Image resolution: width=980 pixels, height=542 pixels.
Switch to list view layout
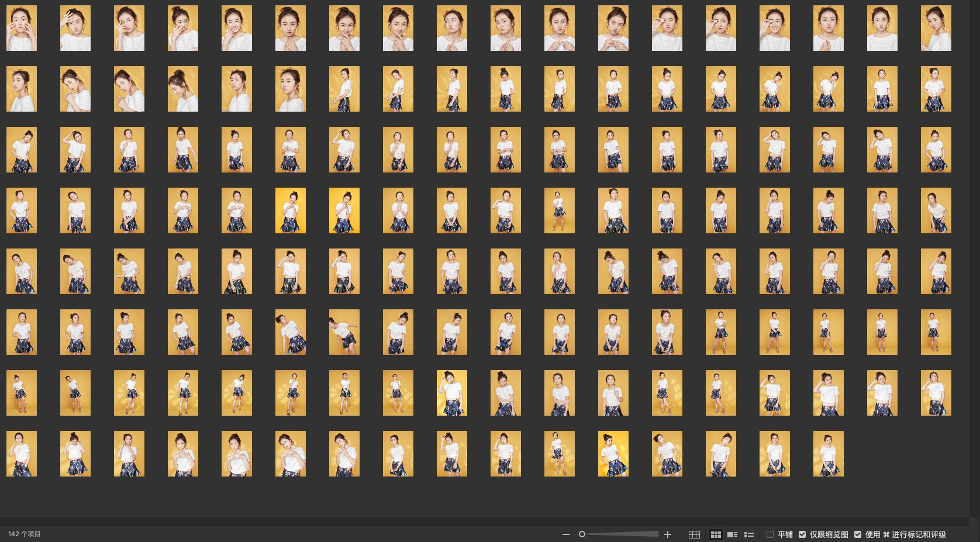pyautogui.click(x=748, y=534)
